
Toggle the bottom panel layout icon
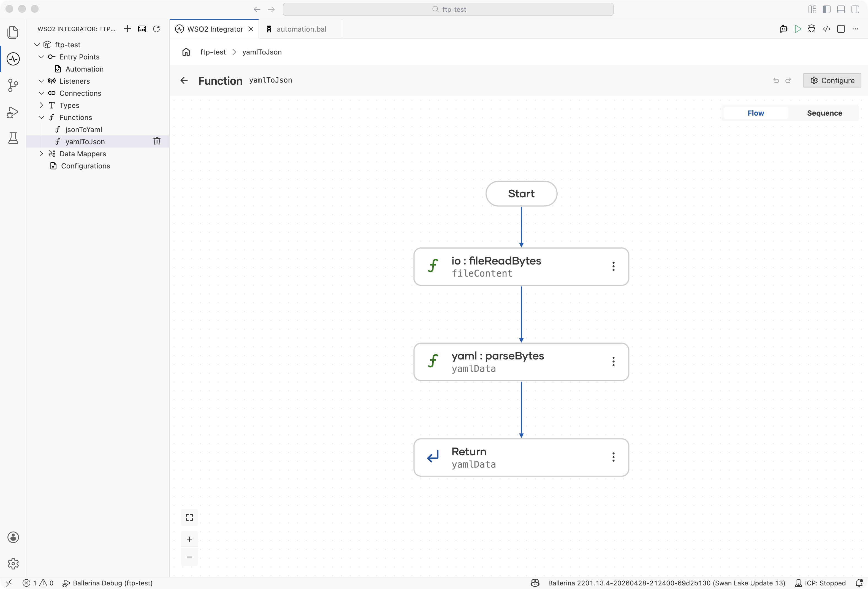click(x=841, y=9)
